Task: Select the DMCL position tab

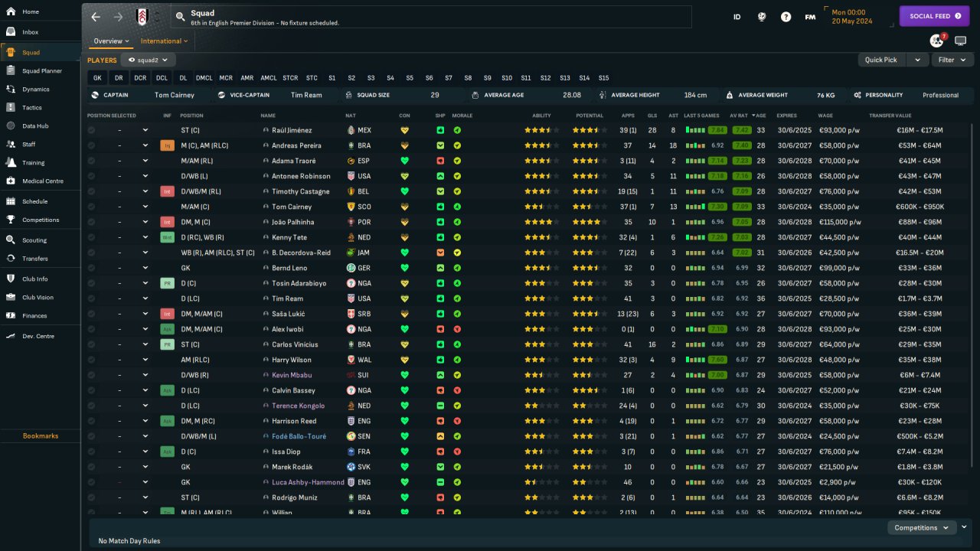Action: pyautogui.click(x=204, y=78)
